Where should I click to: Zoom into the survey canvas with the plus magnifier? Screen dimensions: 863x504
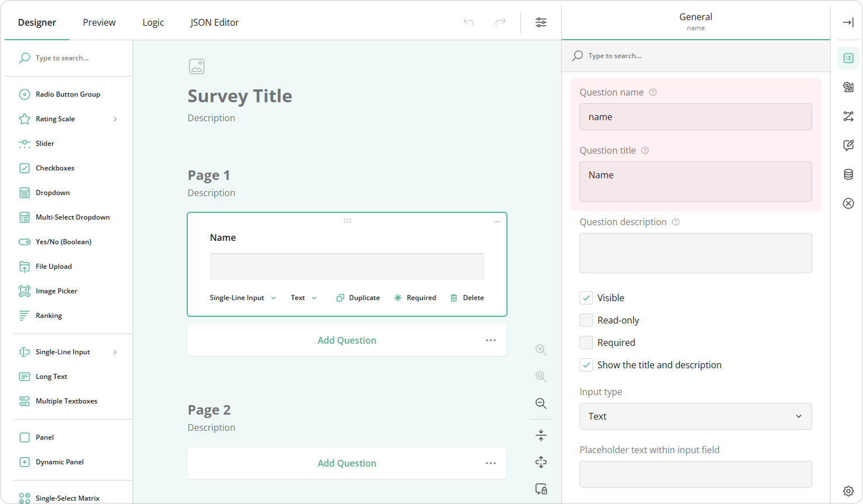[x=540, y=349]
